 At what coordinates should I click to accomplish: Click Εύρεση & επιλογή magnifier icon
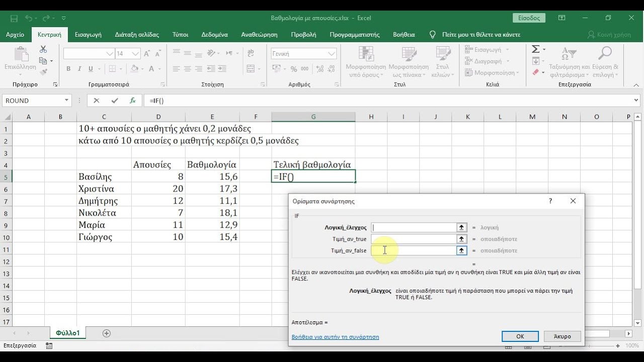click(x=605, y=53)
